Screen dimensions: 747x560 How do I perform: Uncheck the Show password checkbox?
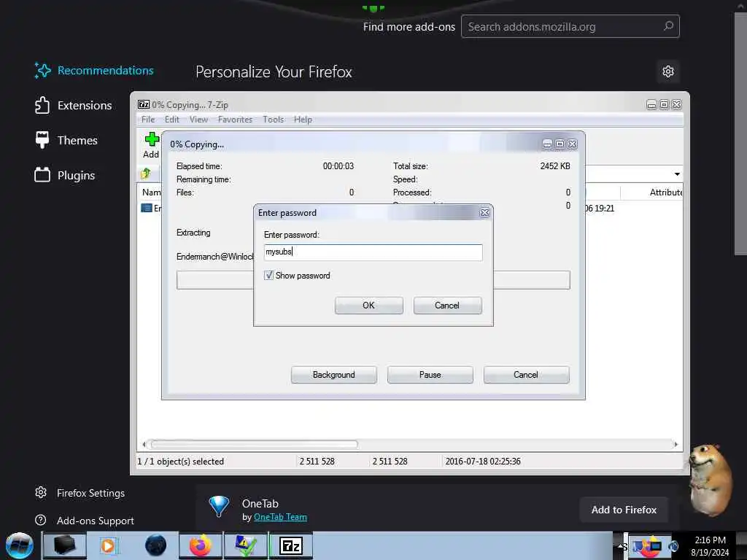268,275
